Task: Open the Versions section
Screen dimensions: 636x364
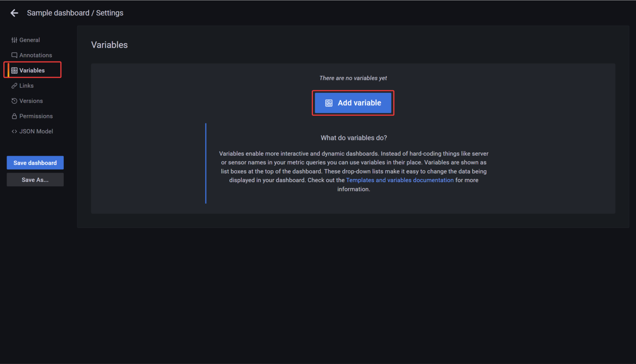Action: click(x=31, y=101)
